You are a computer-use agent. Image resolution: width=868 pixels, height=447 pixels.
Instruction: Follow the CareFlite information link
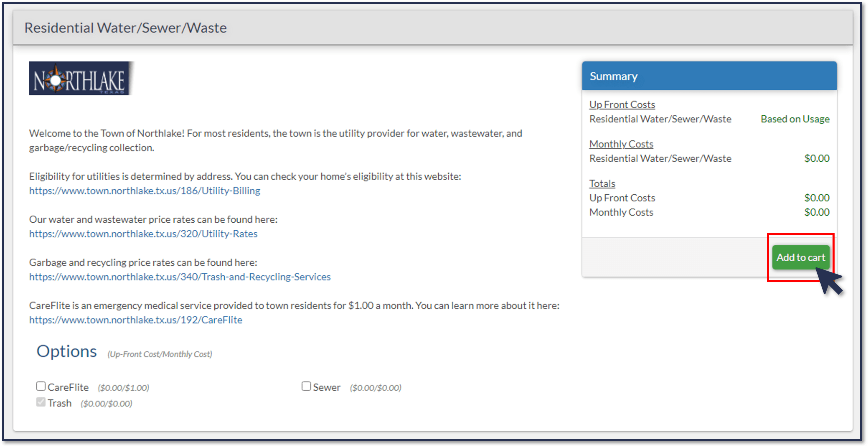136,320
